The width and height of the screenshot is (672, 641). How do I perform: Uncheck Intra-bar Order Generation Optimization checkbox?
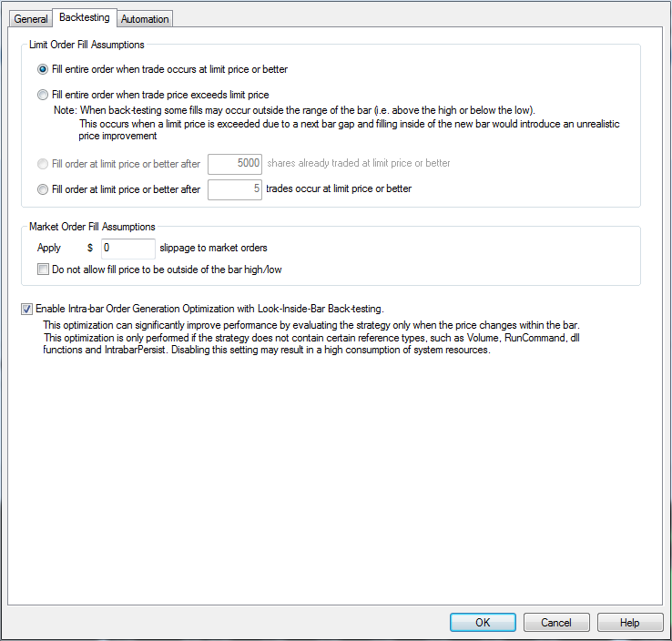pyautogui.click(x=26, y=309)
